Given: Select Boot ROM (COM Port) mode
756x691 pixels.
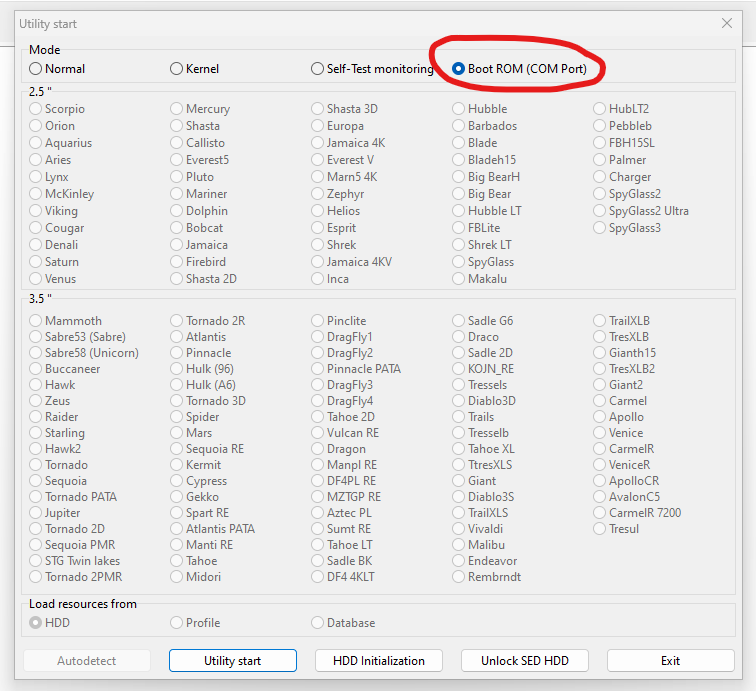Looking at the screenshot, I should click(459, 69).
